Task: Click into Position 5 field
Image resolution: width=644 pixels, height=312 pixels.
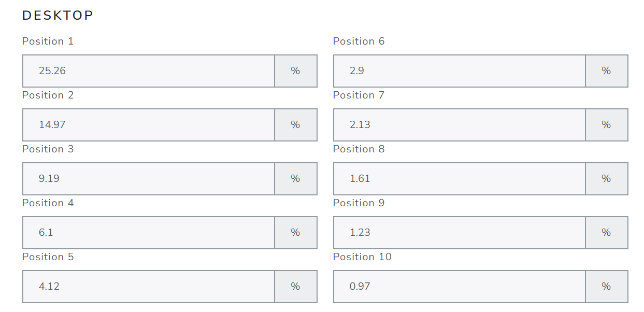Action: point(149,287)
